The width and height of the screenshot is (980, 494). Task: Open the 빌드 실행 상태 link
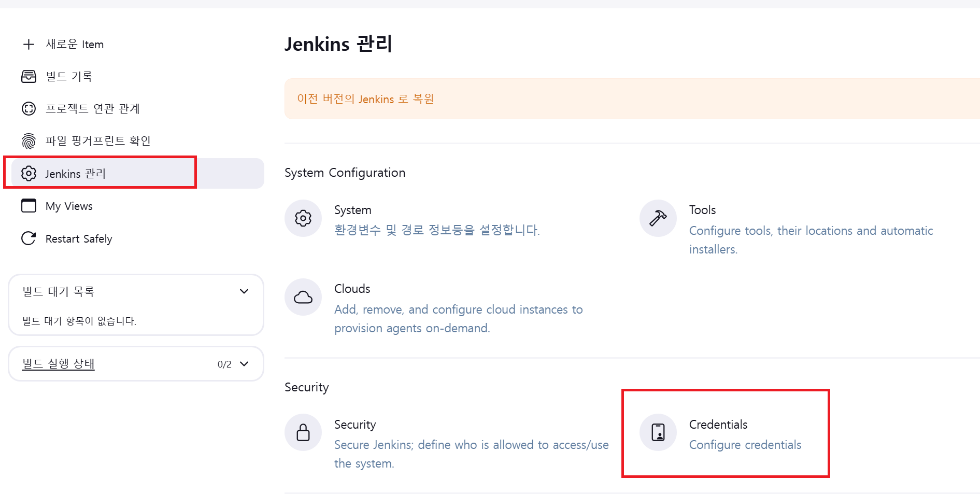pyautogui.click(x=58, y=364)
